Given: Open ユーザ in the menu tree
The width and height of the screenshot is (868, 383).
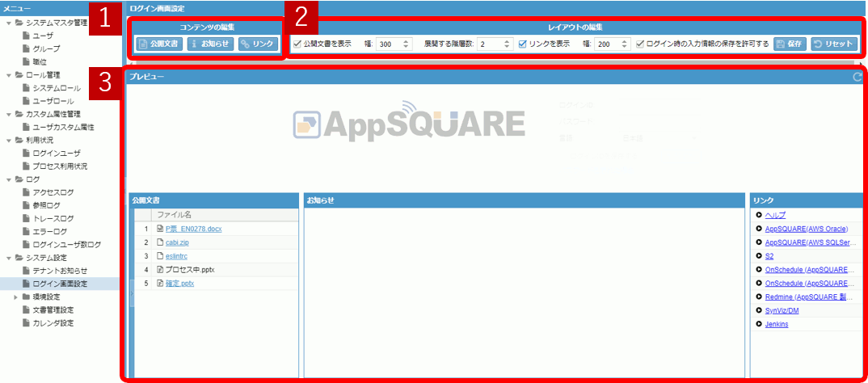Looking at the screenshot, I should coord(43,36).
